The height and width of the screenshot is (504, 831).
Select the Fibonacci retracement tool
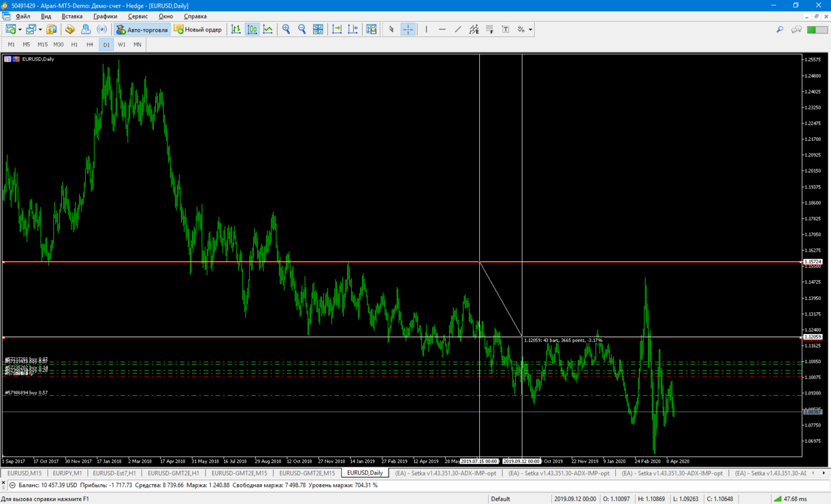490,30
